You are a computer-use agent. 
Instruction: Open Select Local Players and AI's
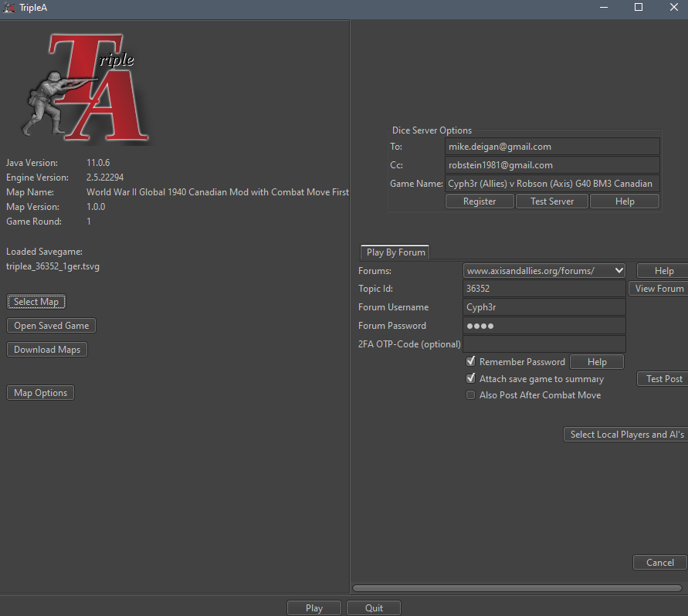(x=626, y=435)
